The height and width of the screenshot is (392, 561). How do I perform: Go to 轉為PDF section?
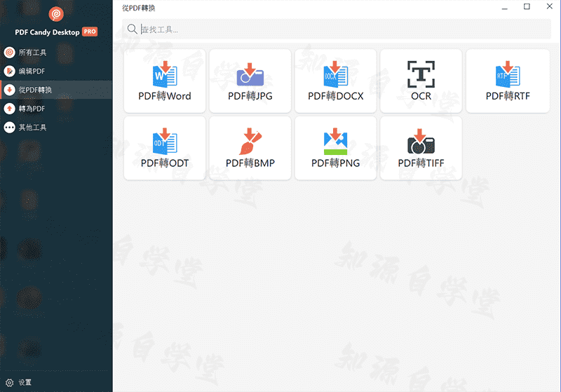(56, 109)
